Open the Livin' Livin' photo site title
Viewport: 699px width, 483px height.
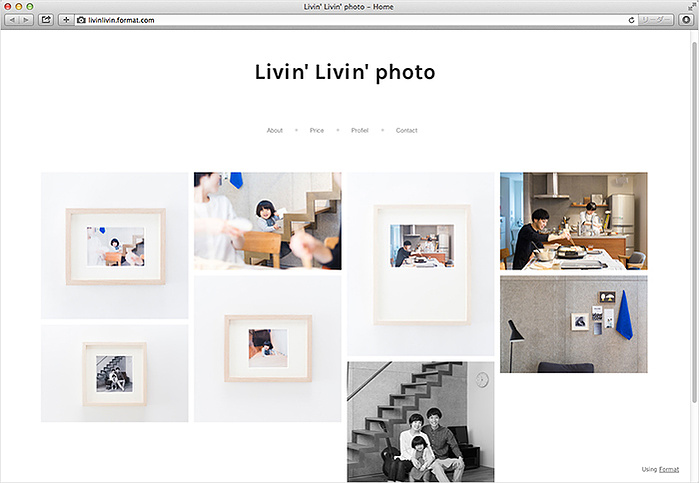click(x=345, y=73)
